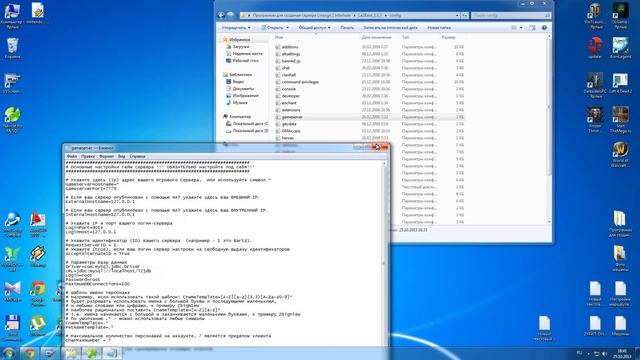This screenshot has width=640, height=360.
Task: Click the Печать button in Explorer toolbar
Action: point(347,27)
